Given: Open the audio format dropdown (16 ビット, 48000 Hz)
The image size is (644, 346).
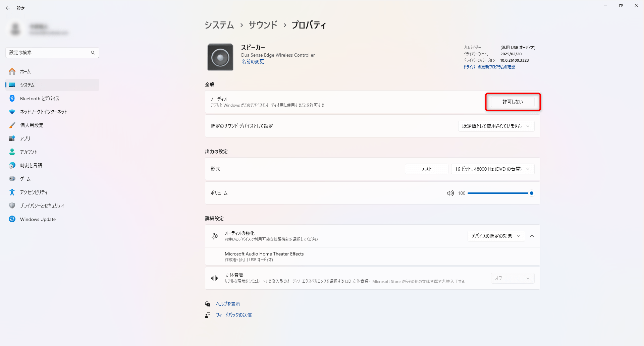Looking at the screenshot, I should [x=492, y=169].
